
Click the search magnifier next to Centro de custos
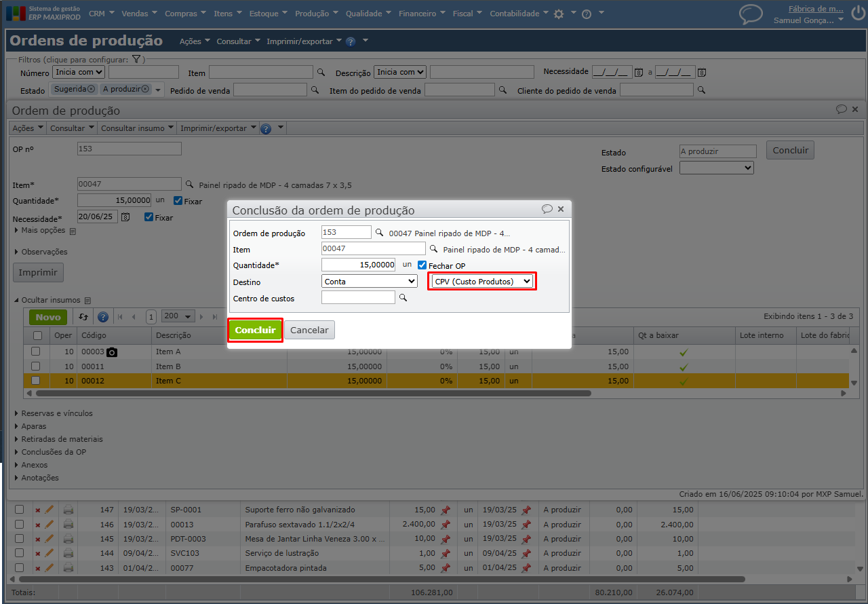tap(403, 297)
